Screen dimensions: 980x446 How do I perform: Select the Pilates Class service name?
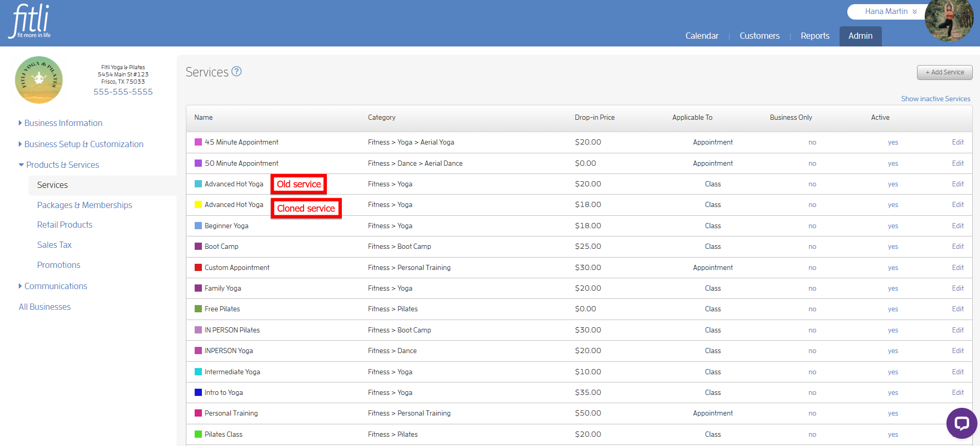pos(223,434)
